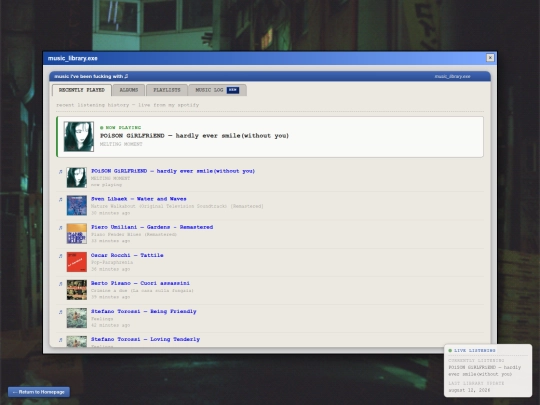This screenshot has height=405, width=540.
Task: Click the album art beside Being Friendly
Action: (x=77, y=318)
